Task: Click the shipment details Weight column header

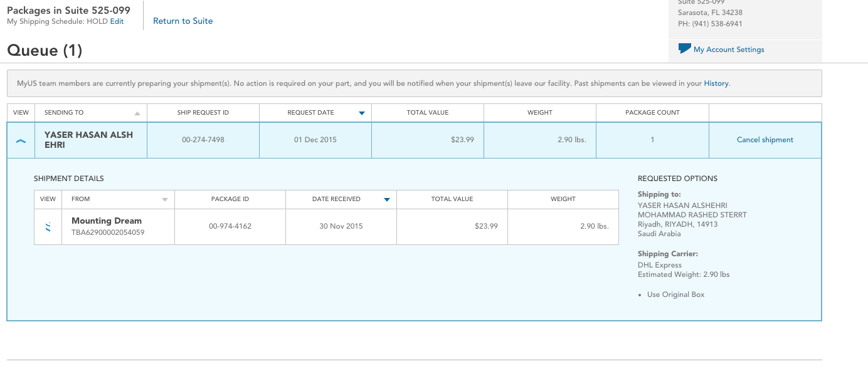Action: (x=563, y=199)
